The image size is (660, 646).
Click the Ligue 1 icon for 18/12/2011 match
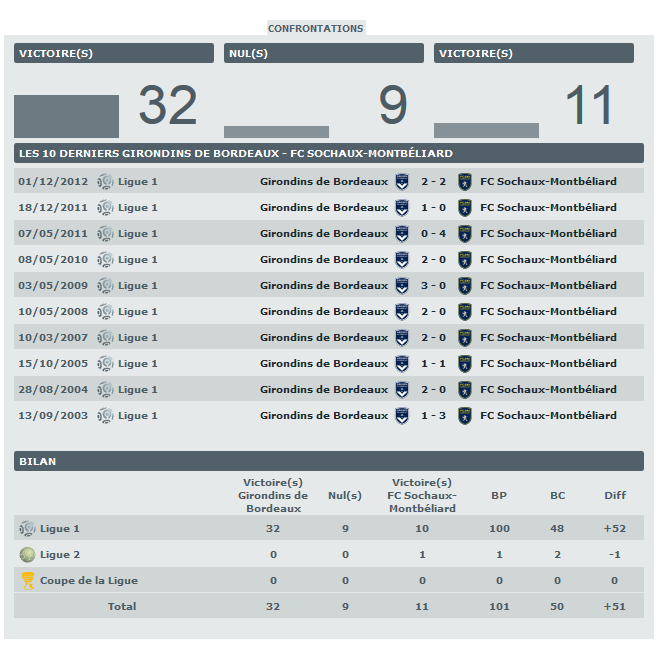pos(105,208)
